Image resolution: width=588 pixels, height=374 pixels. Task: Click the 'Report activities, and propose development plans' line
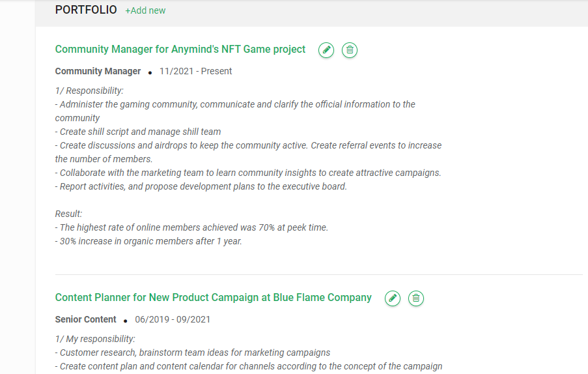click(x=201, y=186)
